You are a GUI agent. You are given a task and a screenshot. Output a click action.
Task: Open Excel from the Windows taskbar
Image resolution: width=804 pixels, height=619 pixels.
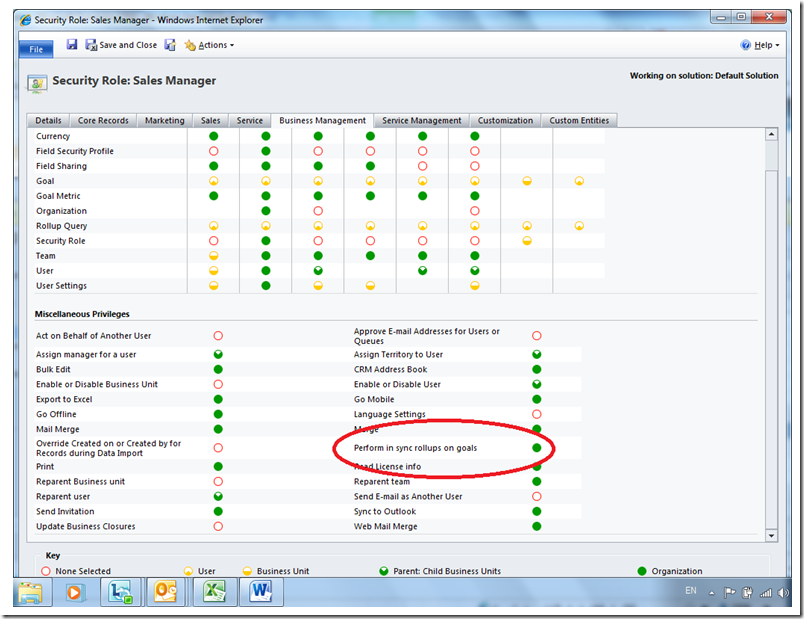(213, 591)
